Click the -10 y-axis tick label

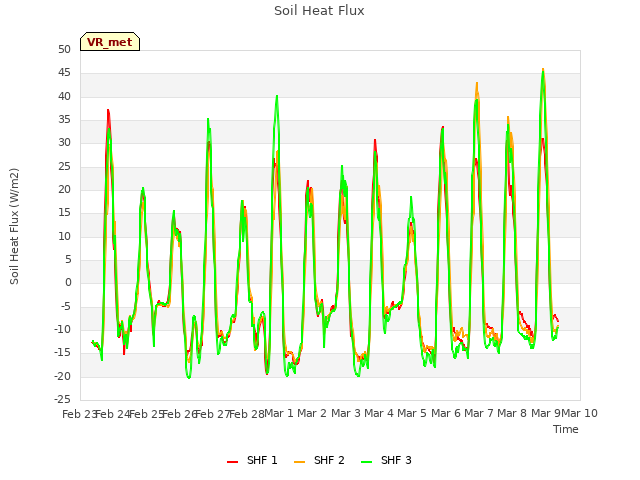coord(62,329)
